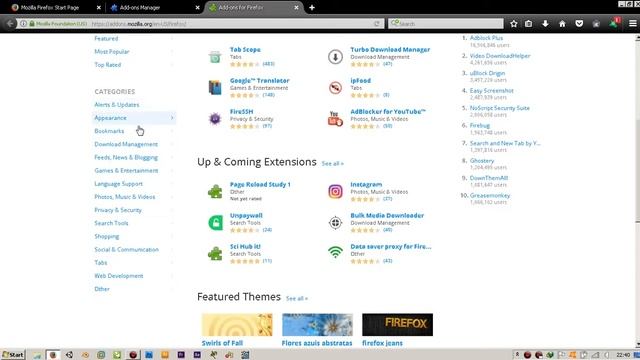The width and height of the screenshot is (640, 360).
Task: Open the Ghostery link in top list
Action: 482,161
